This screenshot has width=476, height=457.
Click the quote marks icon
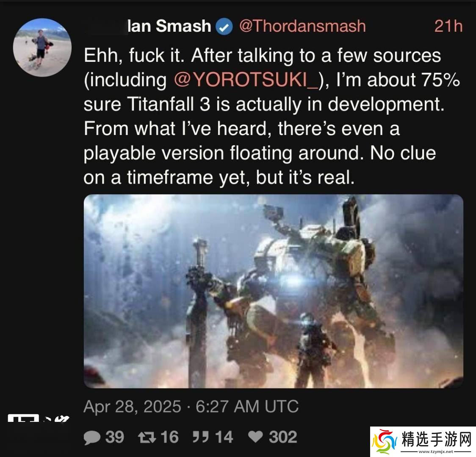tap(200, 437)
